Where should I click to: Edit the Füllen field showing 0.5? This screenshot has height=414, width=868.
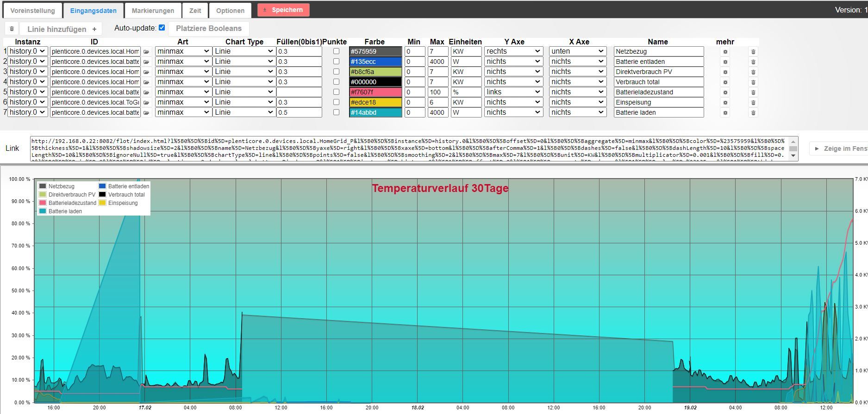click(299, 112)
